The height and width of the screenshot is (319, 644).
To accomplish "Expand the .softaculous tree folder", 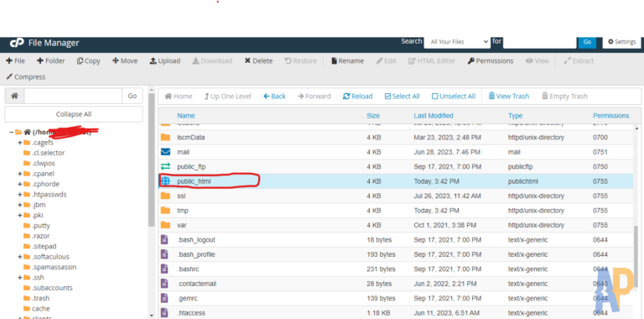I will point(20,257).
